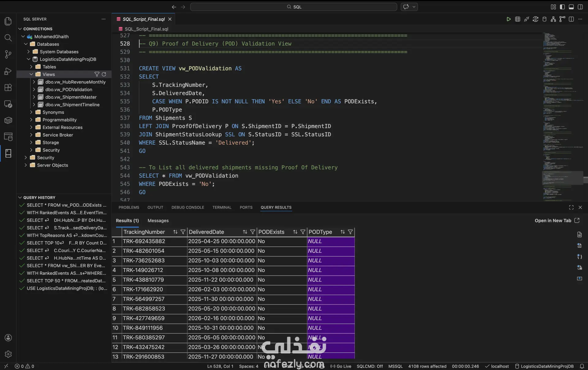The width and height of the screenshot is (588, 370).
Task: Run the query with the green play icon
Action: coord(508,19)
